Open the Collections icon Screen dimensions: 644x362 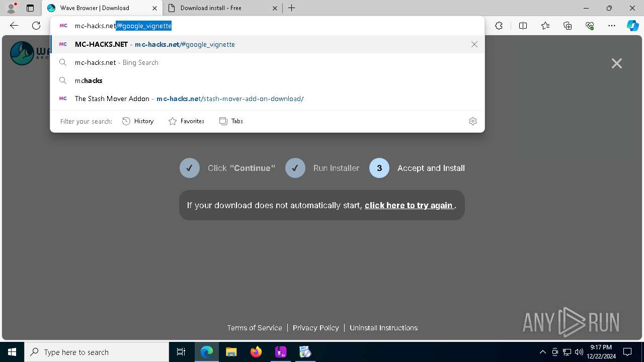568,26
